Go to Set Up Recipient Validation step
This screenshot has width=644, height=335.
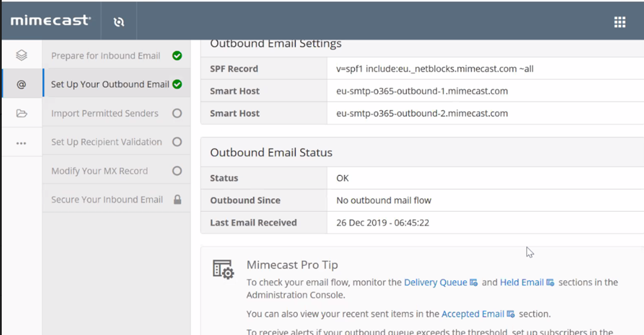[116, 142]
